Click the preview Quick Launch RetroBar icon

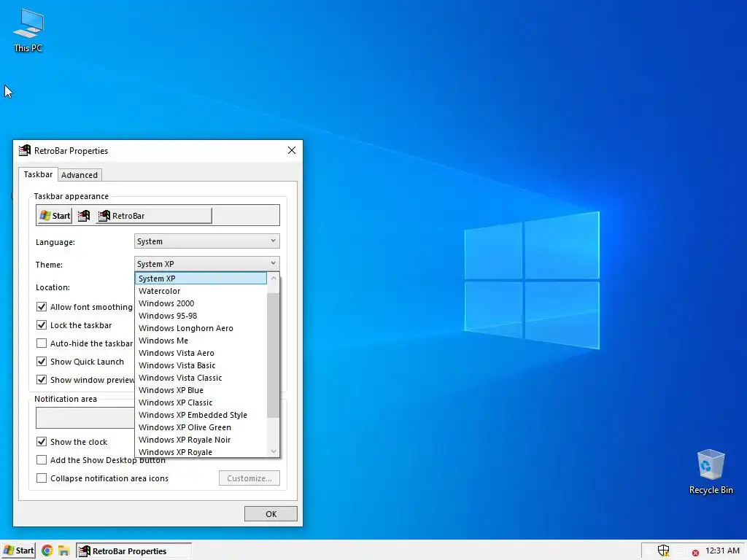click(84, 216)
